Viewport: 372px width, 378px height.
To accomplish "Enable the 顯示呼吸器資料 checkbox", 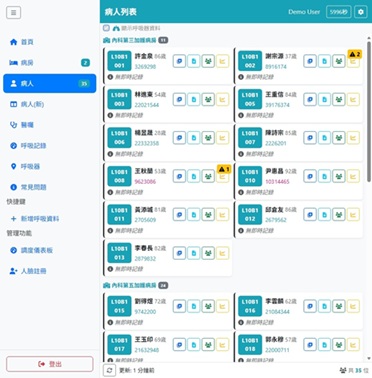I will click(106, 28).
